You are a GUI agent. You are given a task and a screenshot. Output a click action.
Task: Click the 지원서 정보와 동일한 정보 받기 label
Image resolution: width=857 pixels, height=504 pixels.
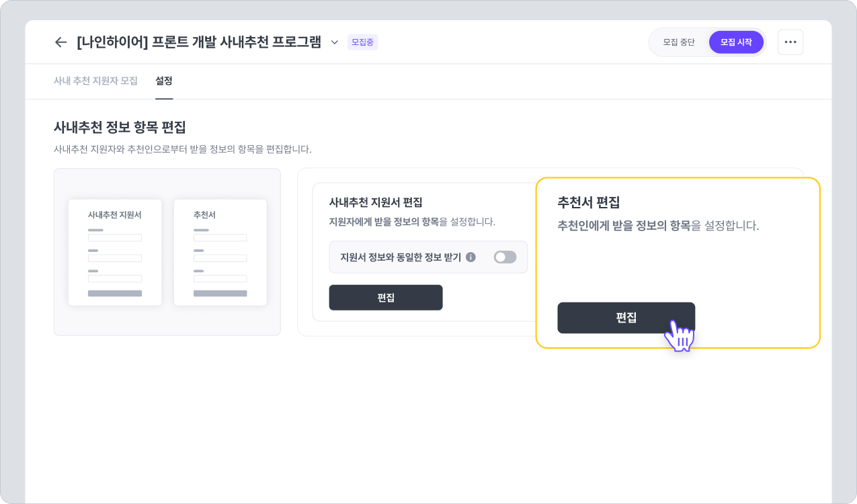click(x=401, y=257)
